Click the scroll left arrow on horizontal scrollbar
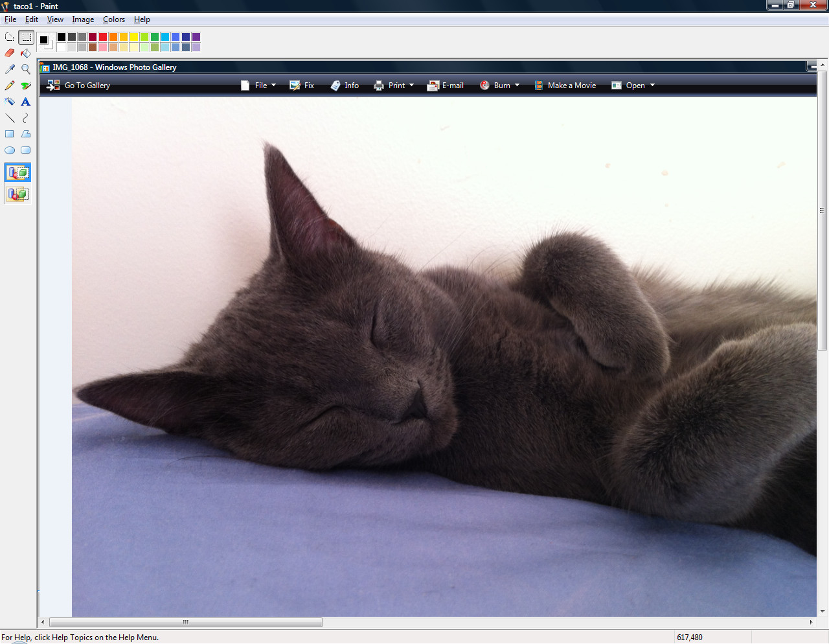 [x=43, y=622]
